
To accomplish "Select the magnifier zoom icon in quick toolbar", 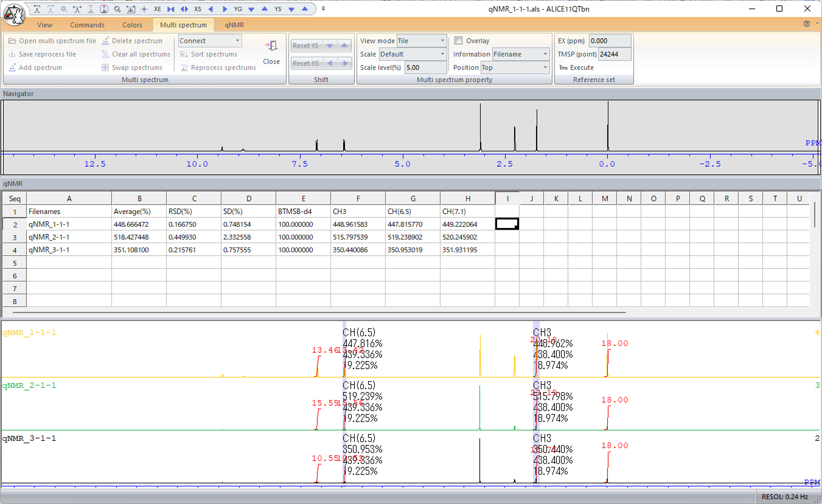I will click(x=64, y=9).
